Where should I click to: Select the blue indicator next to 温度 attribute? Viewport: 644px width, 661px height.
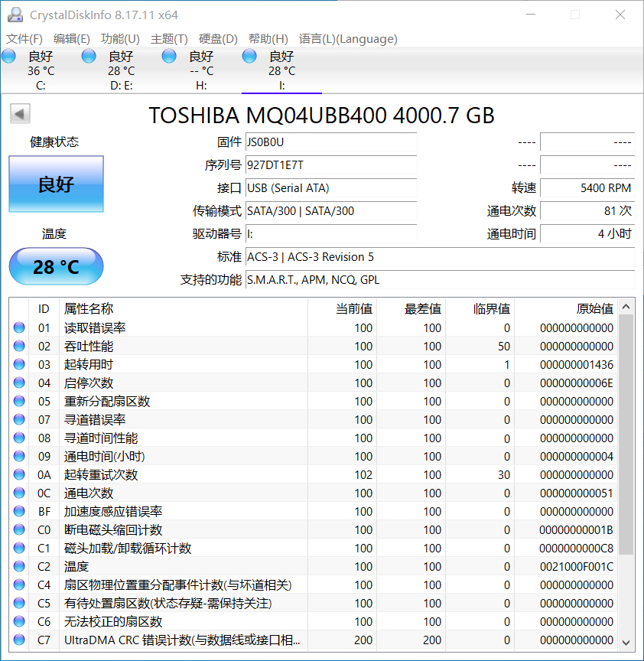18,566
